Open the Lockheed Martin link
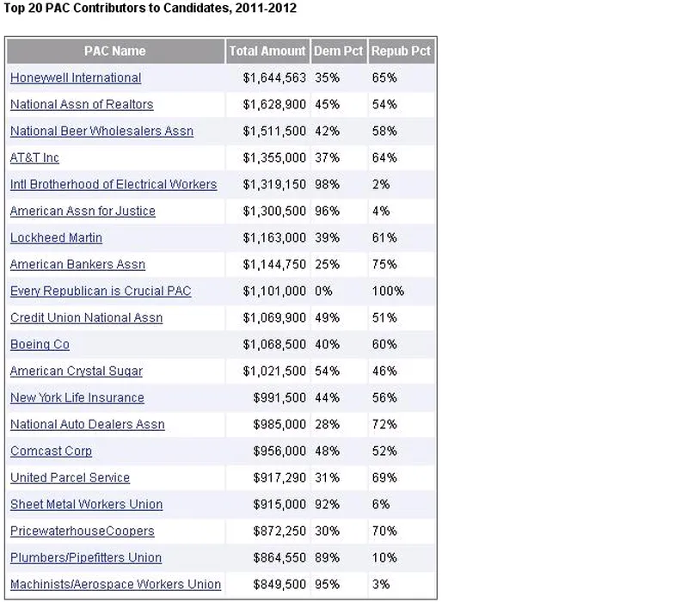The height and width of the screenshot is (602, 700). click(56, 238)
